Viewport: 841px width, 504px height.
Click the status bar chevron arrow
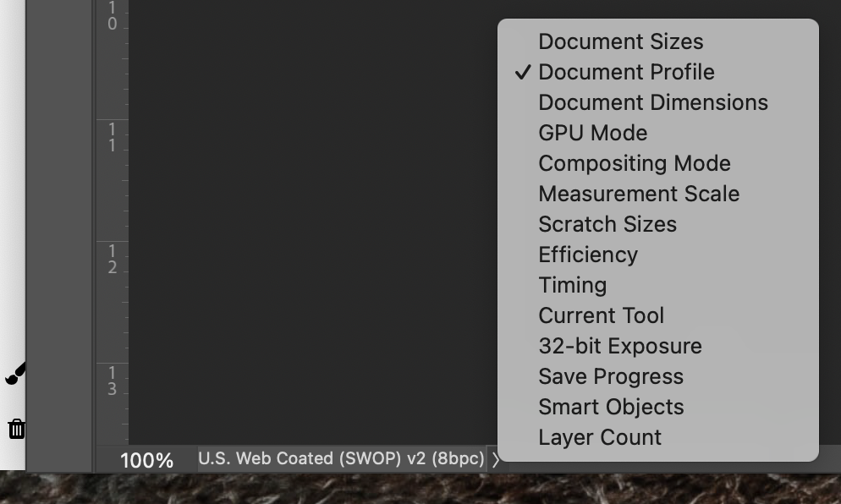click(x=496, y=460)
